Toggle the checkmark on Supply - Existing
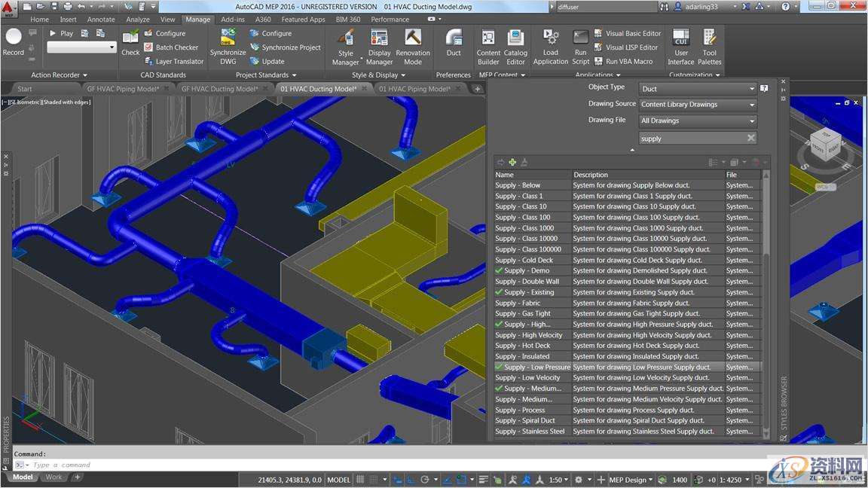868x488 pixels. [x=499, y=292]
